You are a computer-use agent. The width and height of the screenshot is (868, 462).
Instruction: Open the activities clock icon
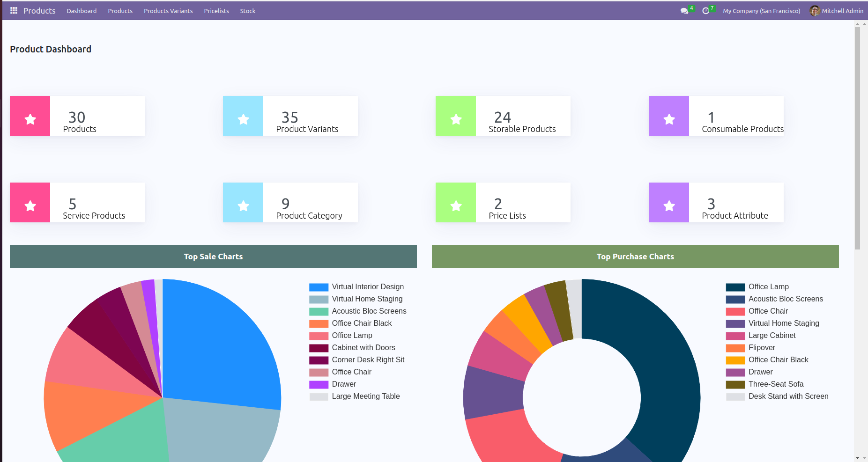[706, 11]
